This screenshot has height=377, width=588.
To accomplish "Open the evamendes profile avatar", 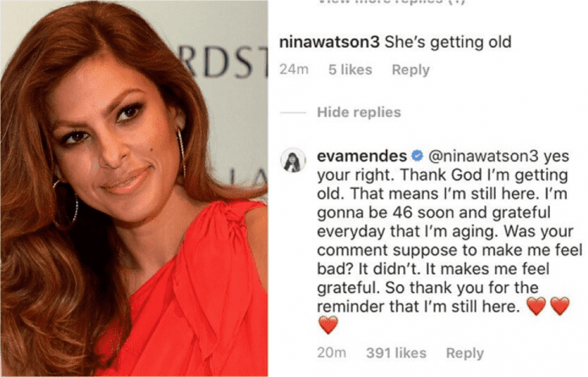I will click(x=293, y=160).
